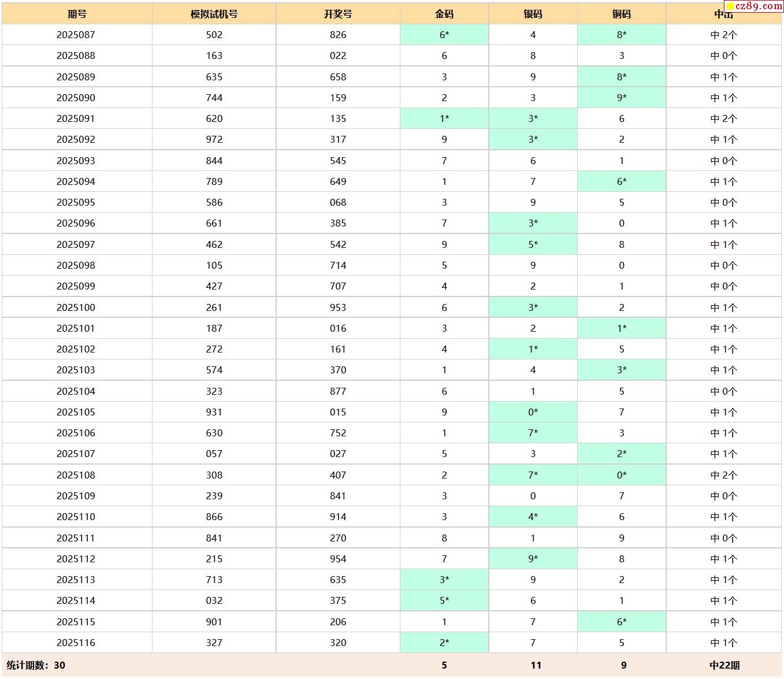Select period 2025095 cell
The height and width of the screenshot is (679, 784).
(x=76, y=202)
